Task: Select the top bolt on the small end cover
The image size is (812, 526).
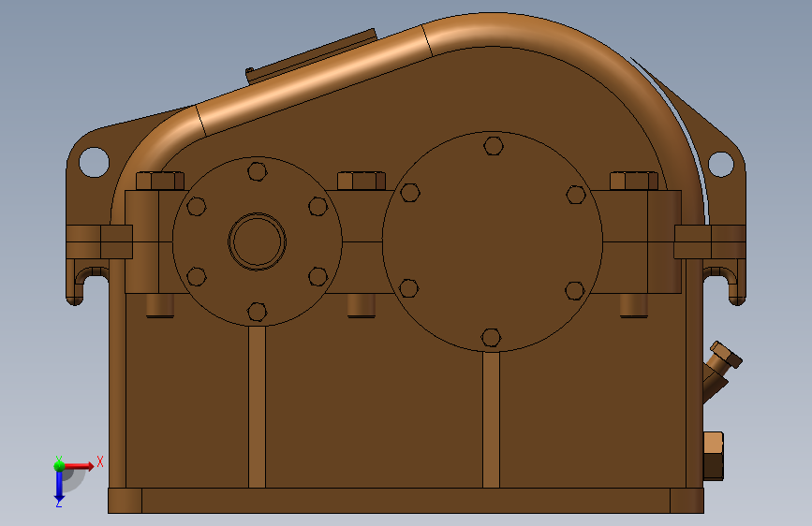Action: 257,171
